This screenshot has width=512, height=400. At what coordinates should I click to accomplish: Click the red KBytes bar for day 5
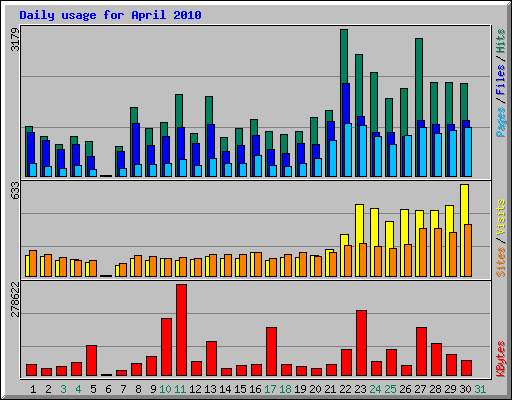click(x=91, y=360)
